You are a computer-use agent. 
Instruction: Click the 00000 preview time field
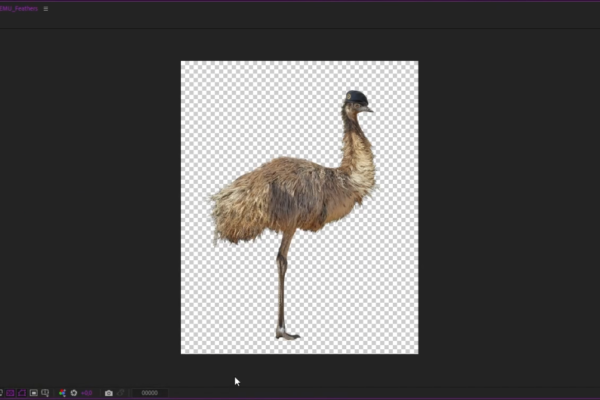[150, 393]
